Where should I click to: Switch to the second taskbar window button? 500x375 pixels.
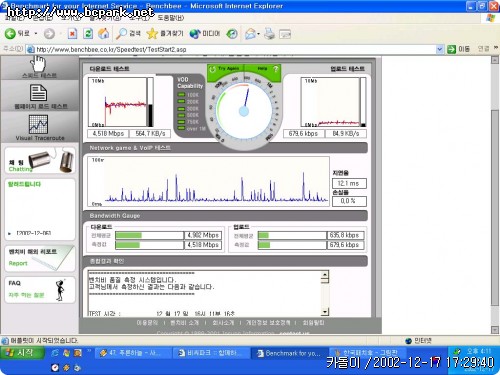[x=211, y=353]
